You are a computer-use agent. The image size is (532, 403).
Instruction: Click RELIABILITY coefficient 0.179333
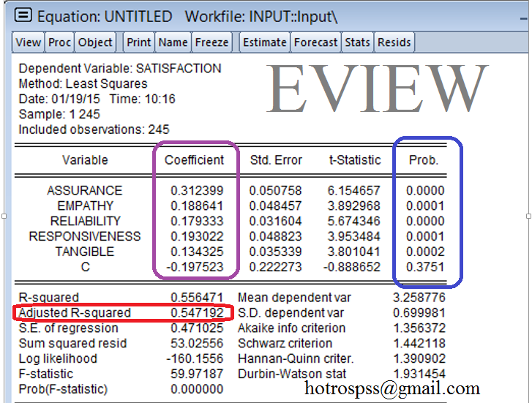point(197,221)
